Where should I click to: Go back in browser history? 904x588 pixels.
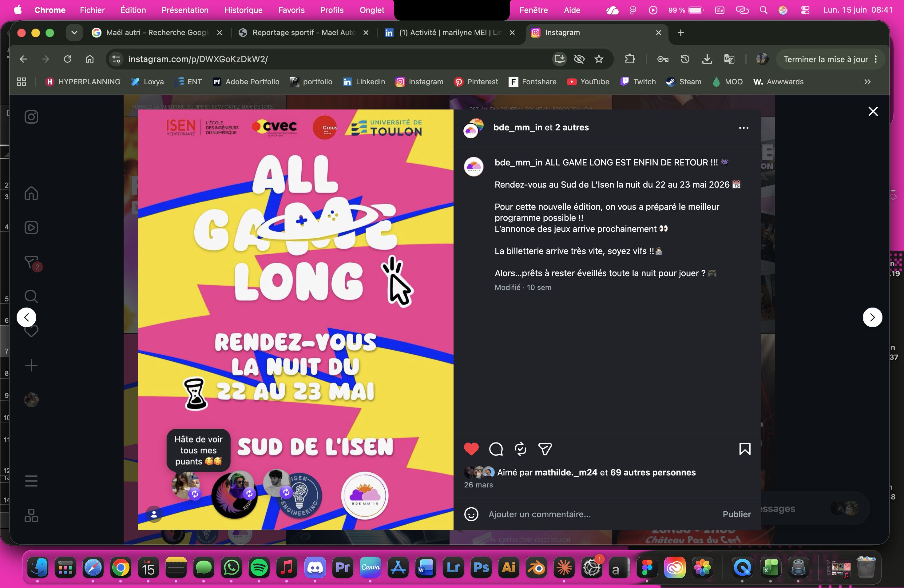click(x=23, y=59)
